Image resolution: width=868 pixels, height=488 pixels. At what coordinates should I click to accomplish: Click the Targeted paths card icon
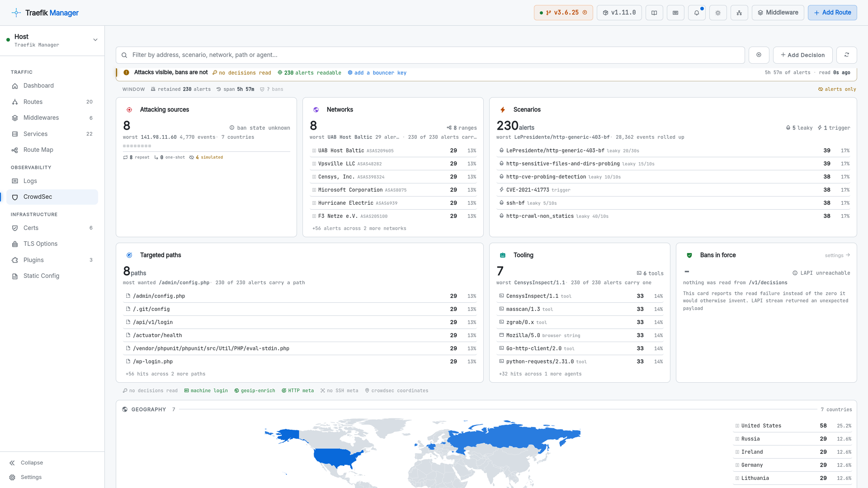tap(129, 255)
